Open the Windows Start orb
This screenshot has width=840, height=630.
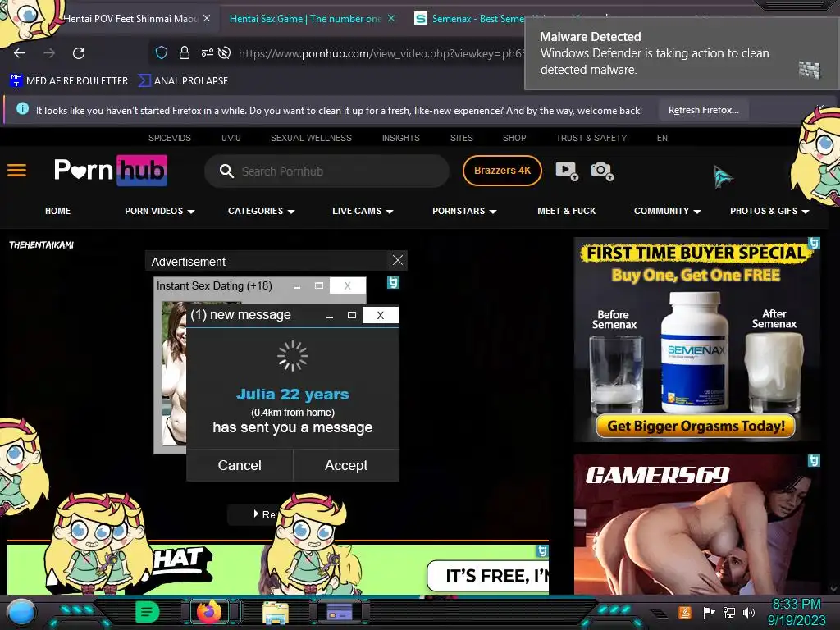pos(21,613)
